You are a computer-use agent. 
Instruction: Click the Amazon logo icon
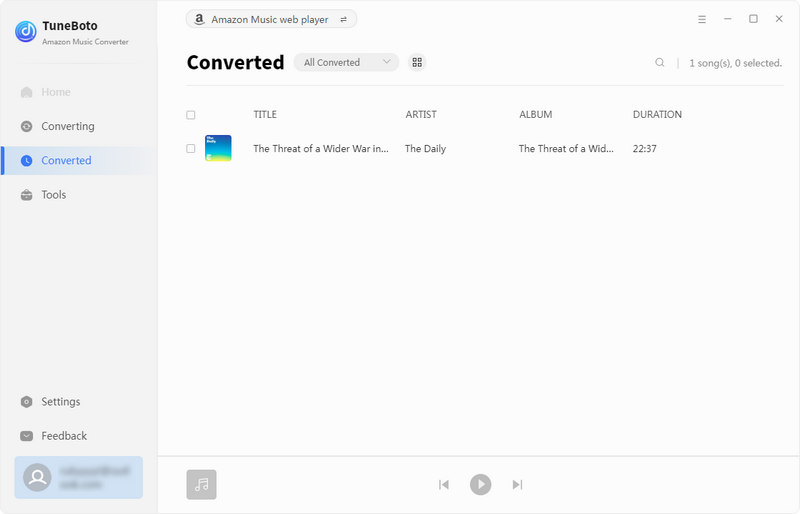(199, 19)
